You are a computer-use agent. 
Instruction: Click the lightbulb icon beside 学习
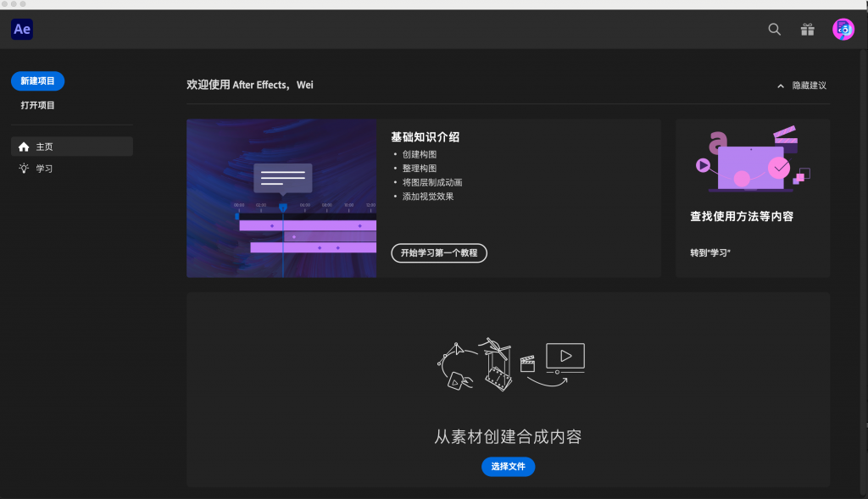click(24, 168)
